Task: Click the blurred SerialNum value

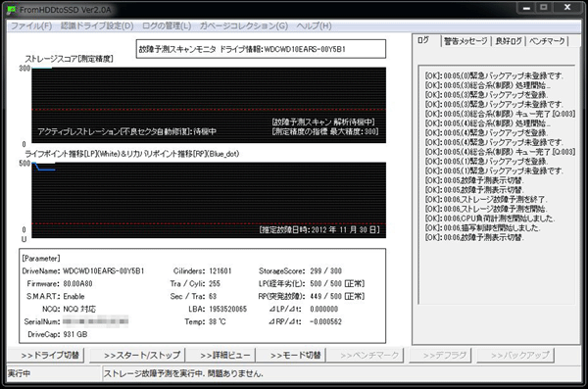Action: tap(95, 321)
